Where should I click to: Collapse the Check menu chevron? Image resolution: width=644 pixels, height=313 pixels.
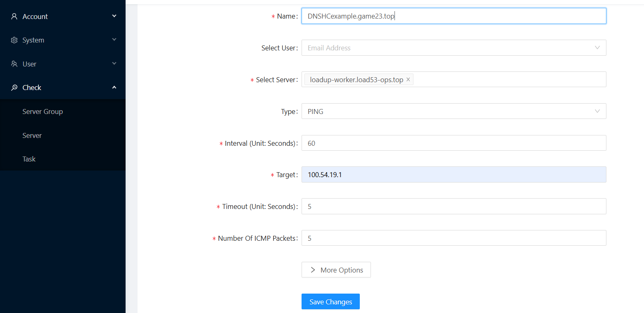(114, 87)
